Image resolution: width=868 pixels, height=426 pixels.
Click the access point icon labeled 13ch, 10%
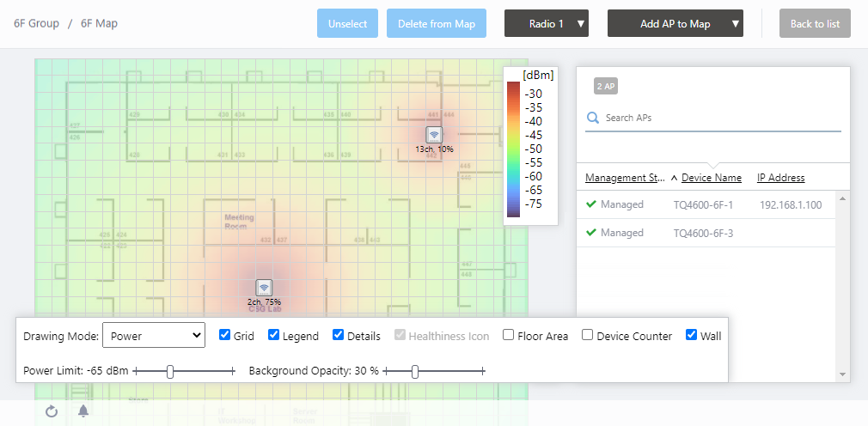434,135
